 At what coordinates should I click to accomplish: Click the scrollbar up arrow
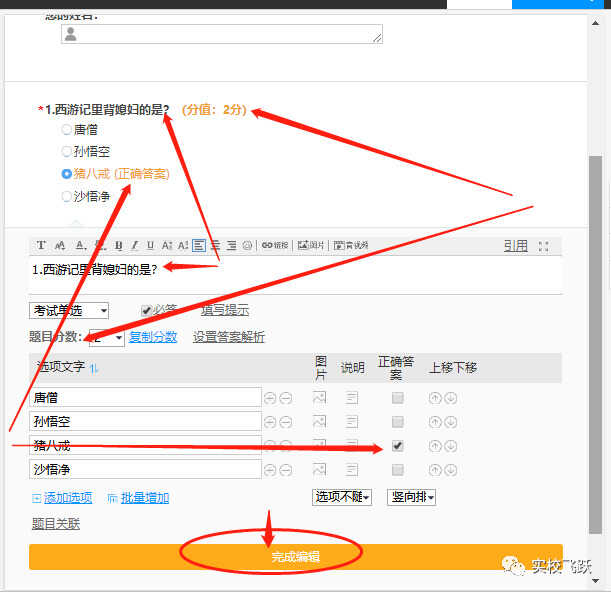(x=595, y=23)
